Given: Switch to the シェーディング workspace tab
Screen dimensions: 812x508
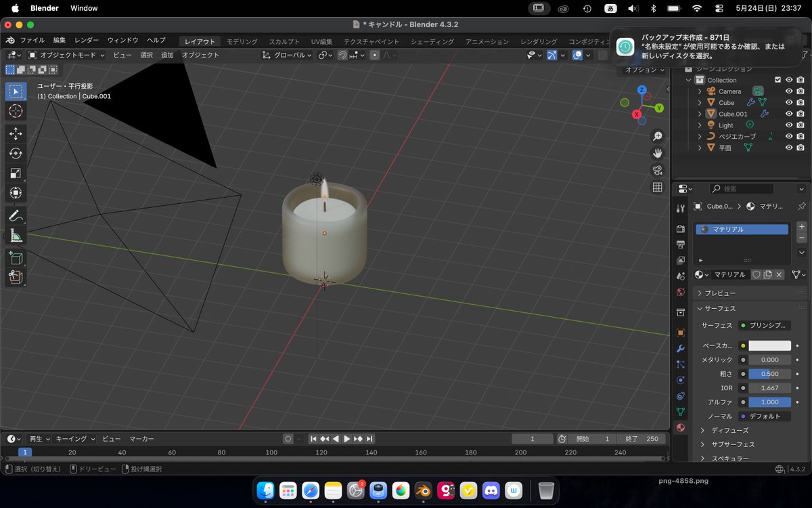Looking at the screenshot, I should [432, 41].
